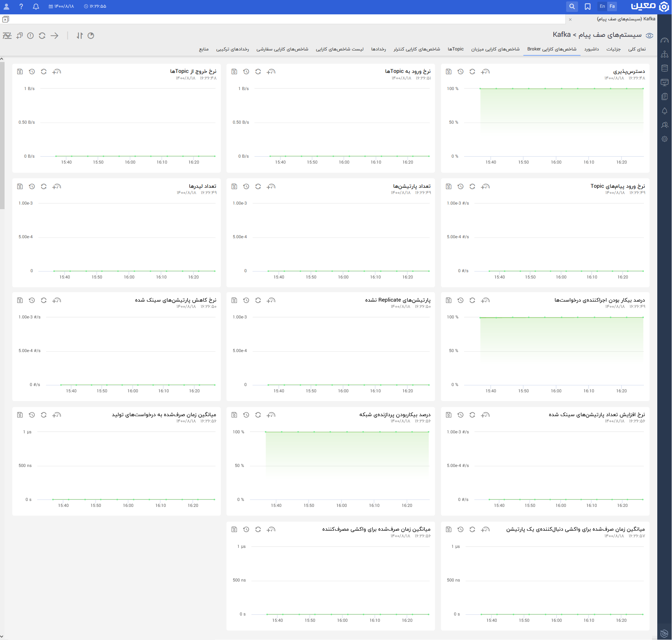Toggle the eye icon beside Kafka title
Image resolution: width=672 pixels, height=640 pixels.
pos(649,35)
